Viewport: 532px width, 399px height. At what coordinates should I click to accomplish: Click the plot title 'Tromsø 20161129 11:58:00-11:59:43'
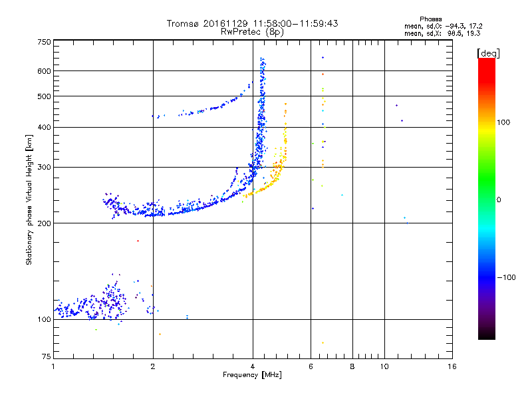click(x=252, y=23)
